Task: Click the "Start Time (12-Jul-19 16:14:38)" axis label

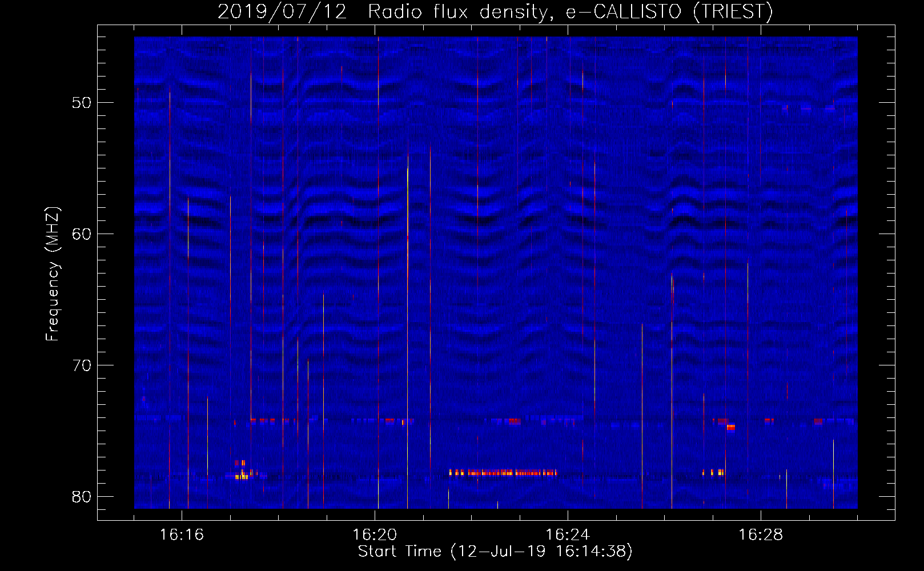Action: 495,552
